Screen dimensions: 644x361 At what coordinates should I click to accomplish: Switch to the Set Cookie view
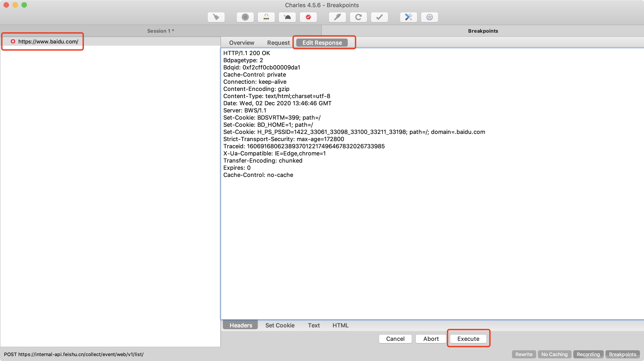[x=280, y=325]
